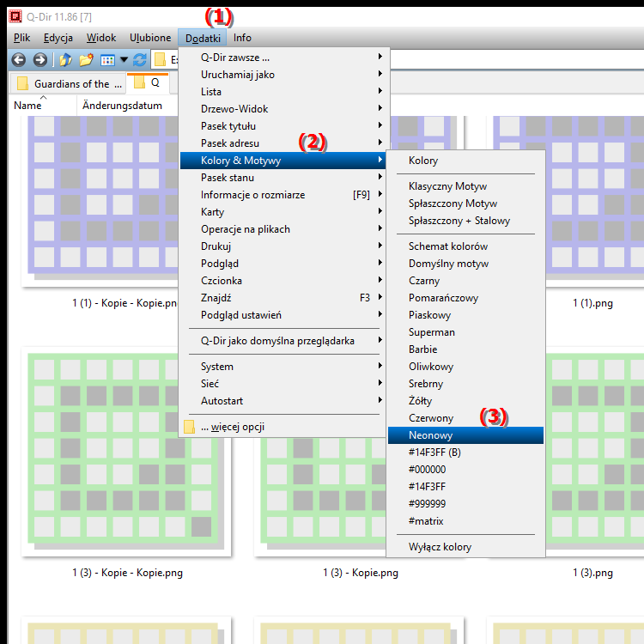
Task: Apply the Neonowy color theme
Action: pyautogui.click(x=465, y=435)
